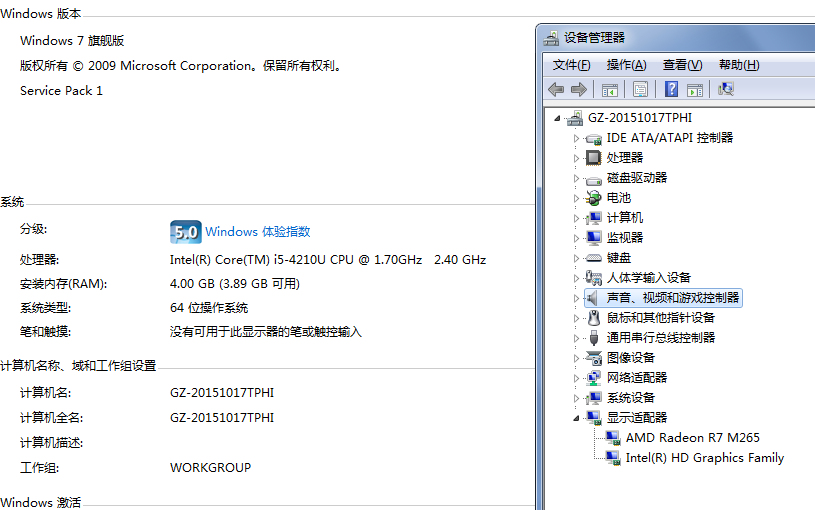Click the blue Help question mark icon

(671, 89)
